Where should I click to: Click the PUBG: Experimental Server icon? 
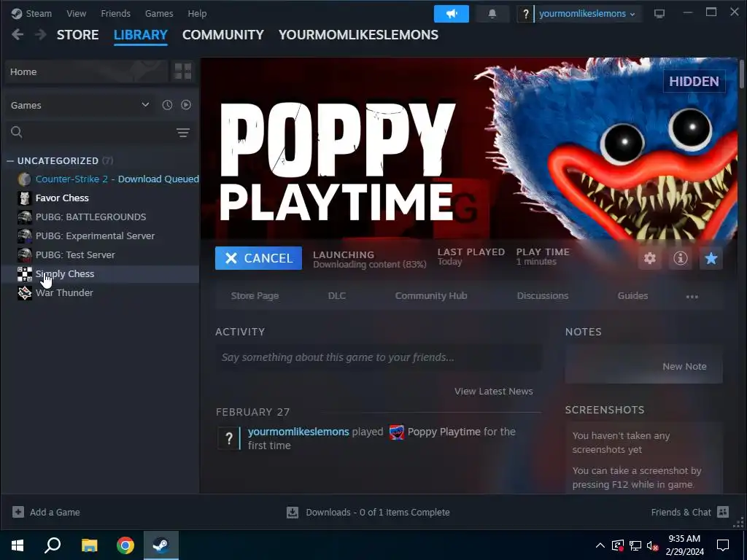click(24, 236)
